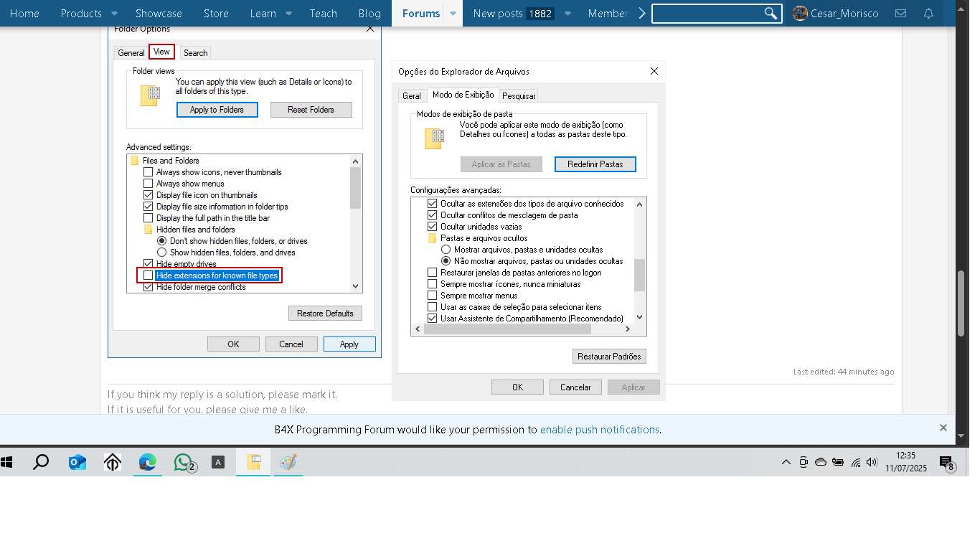Click enable push notifications link
Image resolution: width=980 pixels, height=551 pixels.
coord(600,430)
